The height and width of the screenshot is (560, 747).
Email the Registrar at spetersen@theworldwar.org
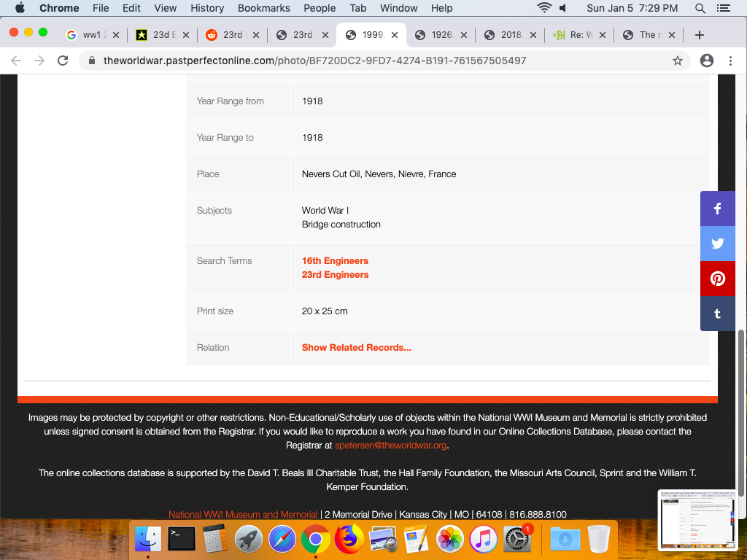[390, 446]
